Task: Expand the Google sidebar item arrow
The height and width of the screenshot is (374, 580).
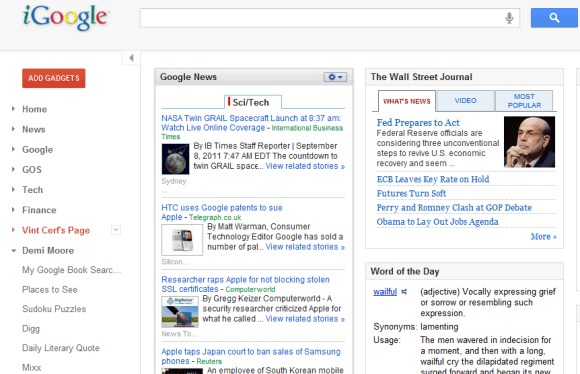Action: coord(13,149)
